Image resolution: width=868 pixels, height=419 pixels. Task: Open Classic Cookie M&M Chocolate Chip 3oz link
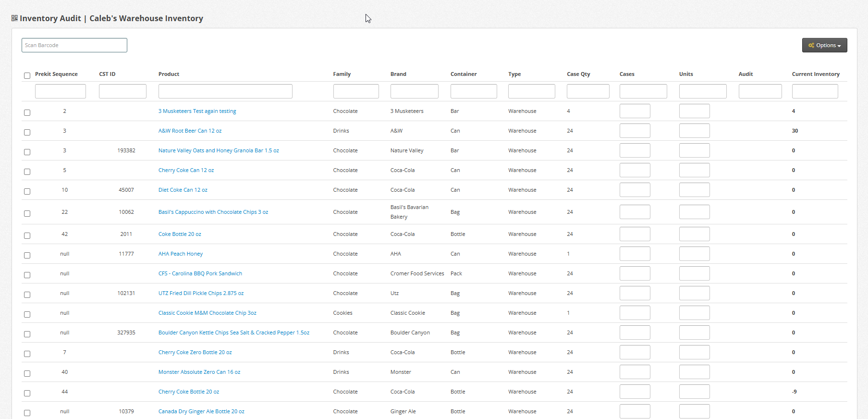click(208, 313)
